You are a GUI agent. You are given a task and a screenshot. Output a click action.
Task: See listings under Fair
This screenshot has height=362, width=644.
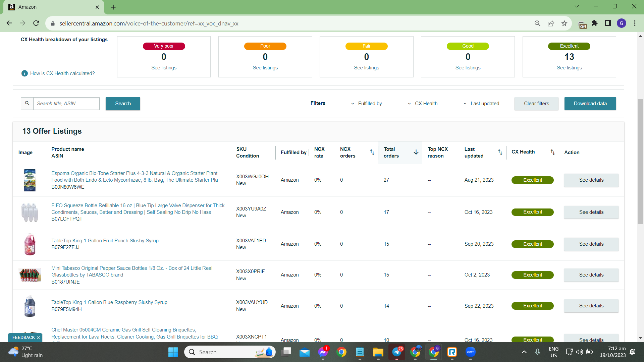click(366, 68)
